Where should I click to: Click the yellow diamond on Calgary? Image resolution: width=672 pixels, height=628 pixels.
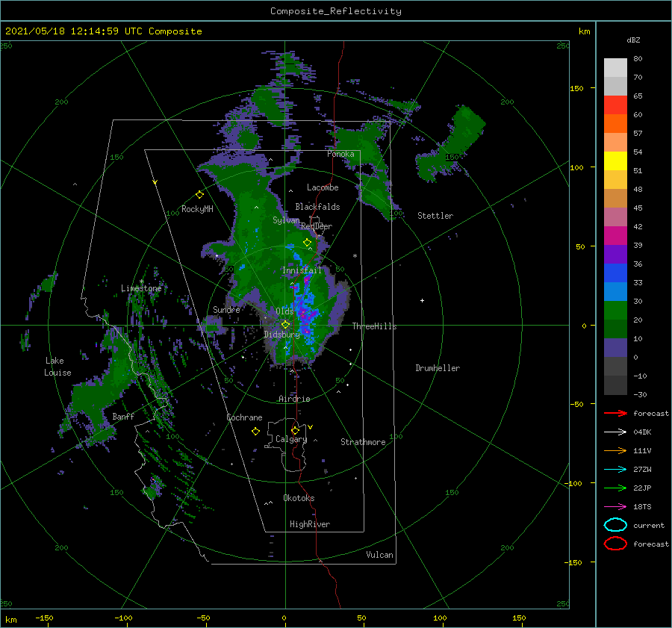coord(295,430)
